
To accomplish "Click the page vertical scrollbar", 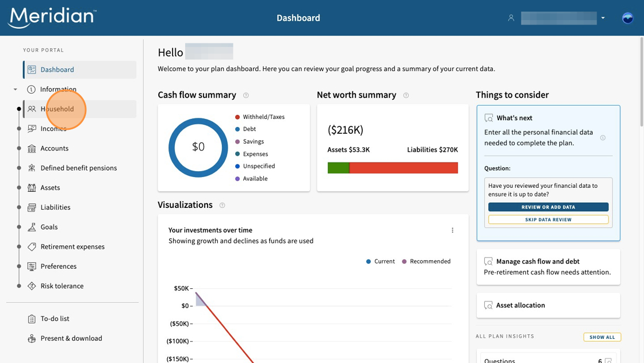I will 642,82.
